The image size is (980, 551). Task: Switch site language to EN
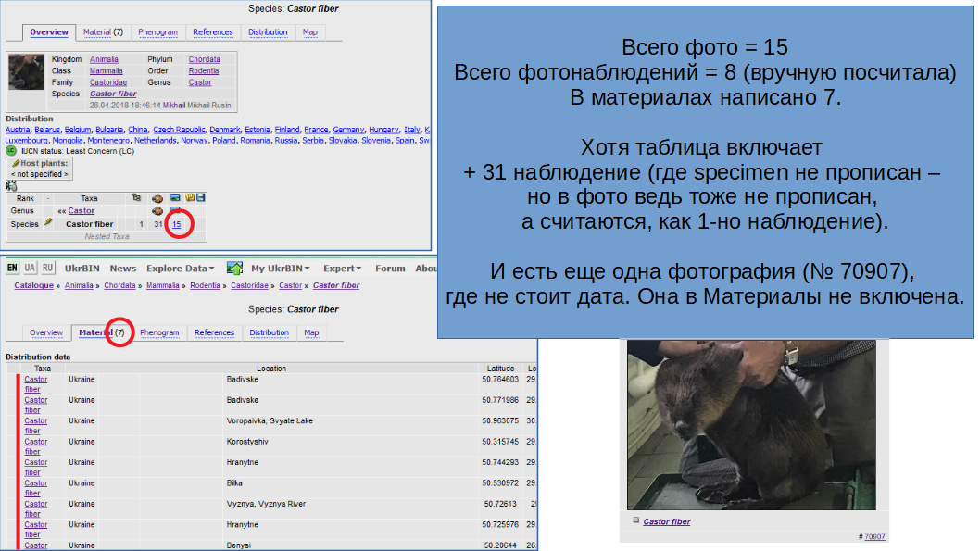tap(13, 268)
